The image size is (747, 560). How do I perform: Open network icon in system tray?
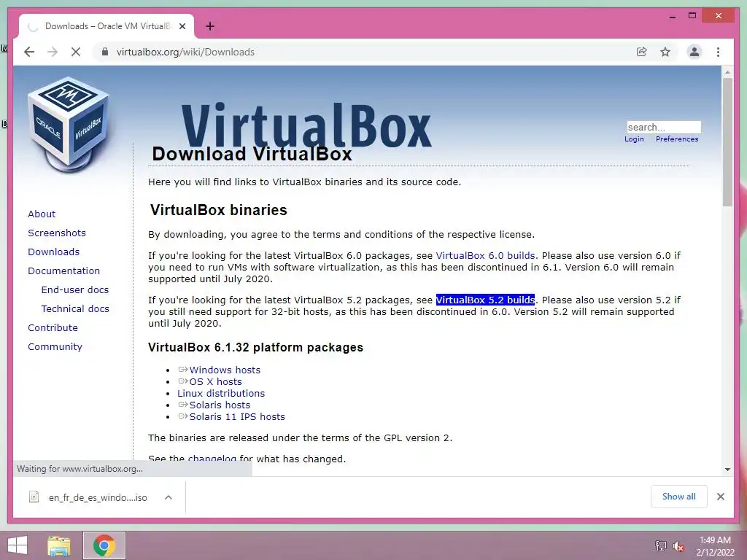pyautogui.click(x=660, y=546)
